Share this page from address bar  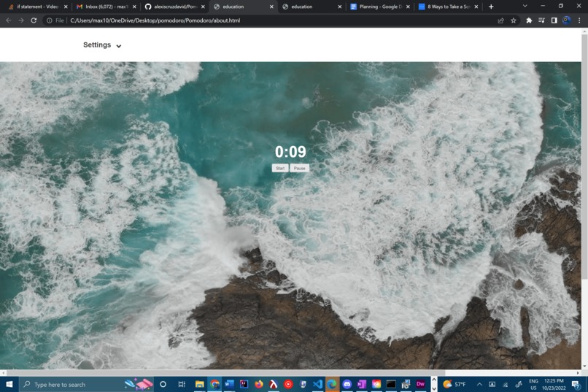[x=500, y=20]
